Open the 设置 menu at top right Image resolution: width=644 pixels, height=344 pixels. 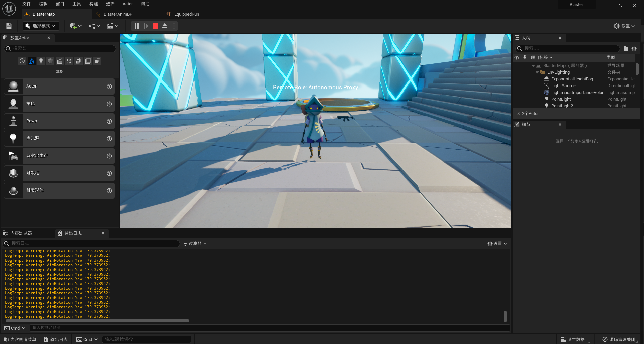[x=624, y=26]
